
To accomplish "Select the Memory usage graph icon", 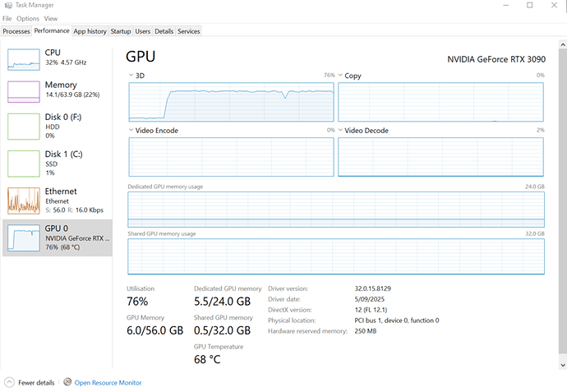I will [24, 90].
